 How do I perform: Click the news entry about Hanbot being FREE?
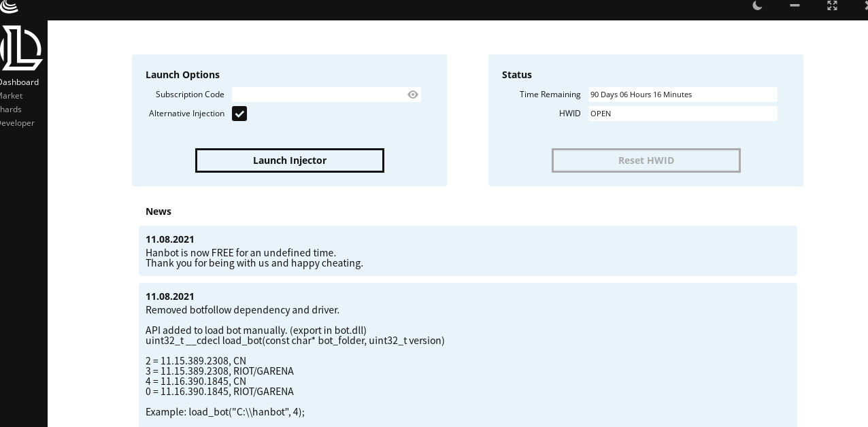468,251
